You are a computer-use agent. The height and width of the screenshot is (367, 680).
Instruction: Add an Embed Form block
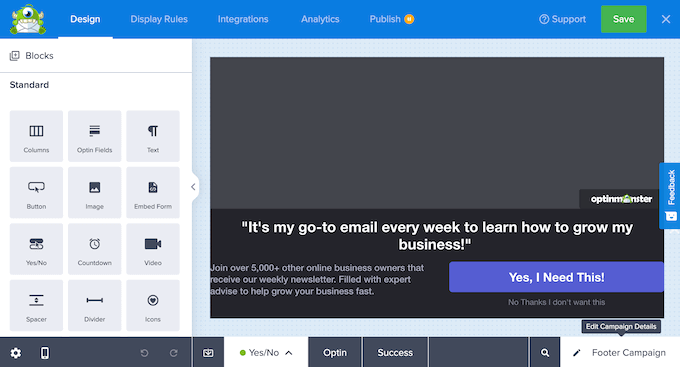153,193
